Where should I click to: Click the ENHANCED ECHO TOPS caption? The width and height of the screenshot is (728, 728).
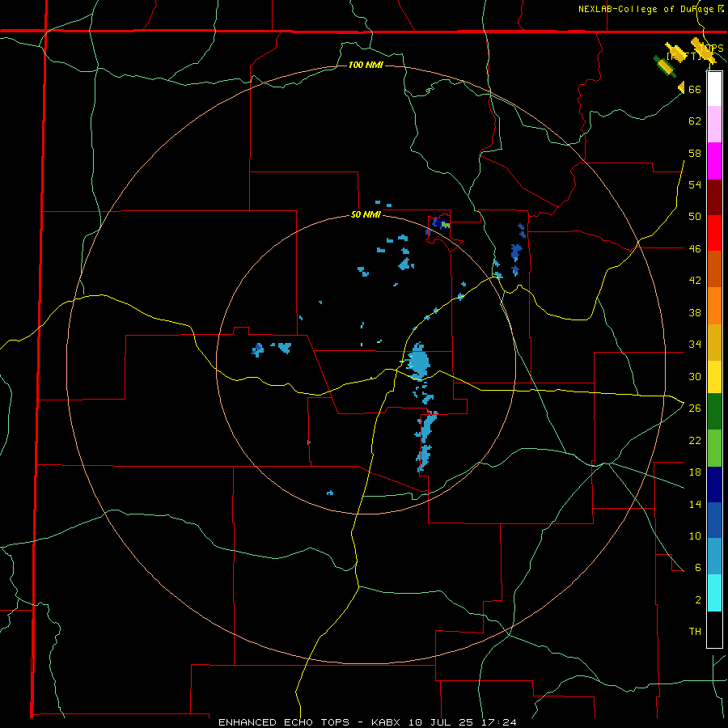pyautogui.click(x=284, y=722)
